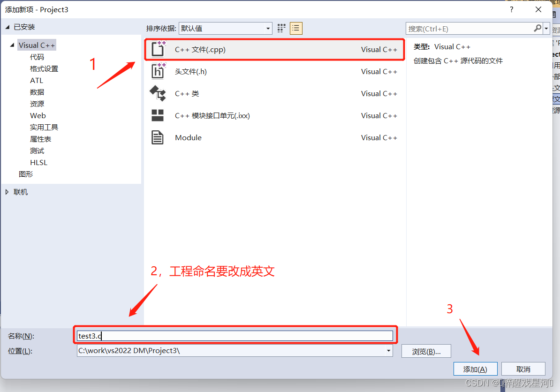The width and height of the screenshot is (560, 392).
Task: Click the search magnifier icon in the search box
Action: click(537, 28)
